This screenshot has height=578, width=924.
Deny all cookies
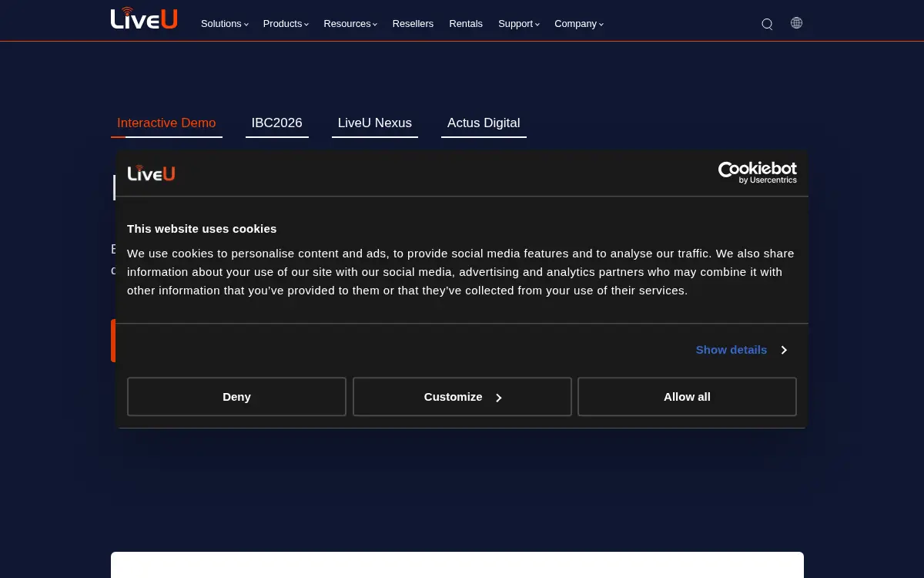click(236, 397)
